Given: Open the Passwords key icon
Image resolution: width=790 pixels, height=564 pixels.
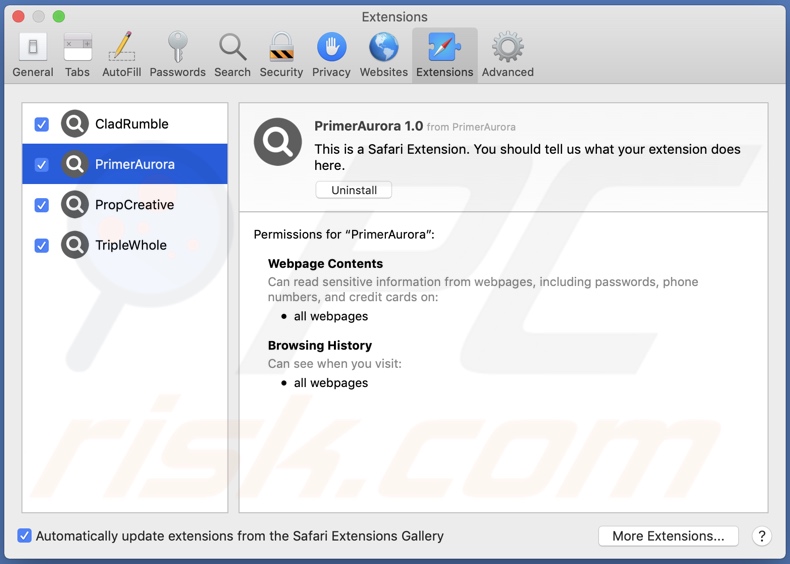Looking at the screenshot, I should pos(177,46).
